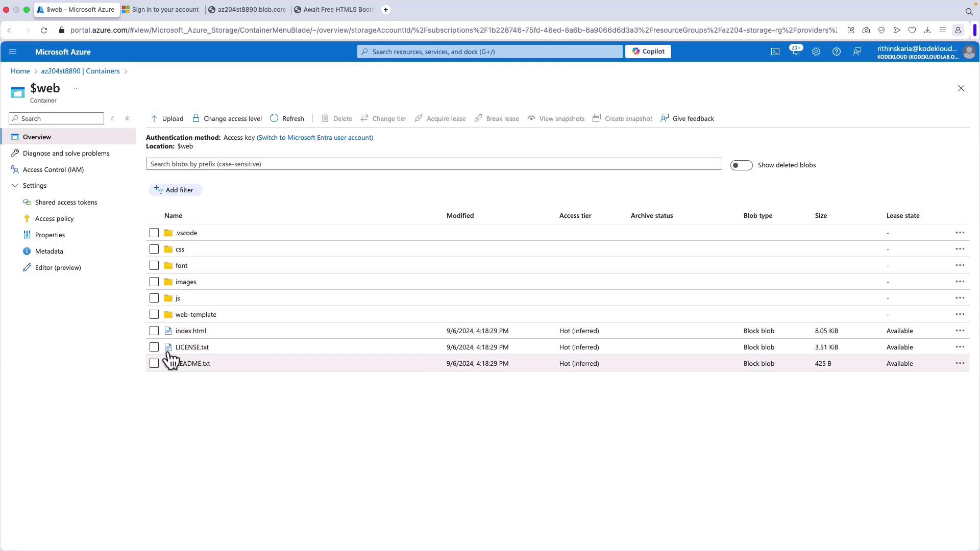Image resolution: width=980 pixels, height=551 pixels.
Task: Focus the Search blobs by prefix field
Action: pos(433,164)
